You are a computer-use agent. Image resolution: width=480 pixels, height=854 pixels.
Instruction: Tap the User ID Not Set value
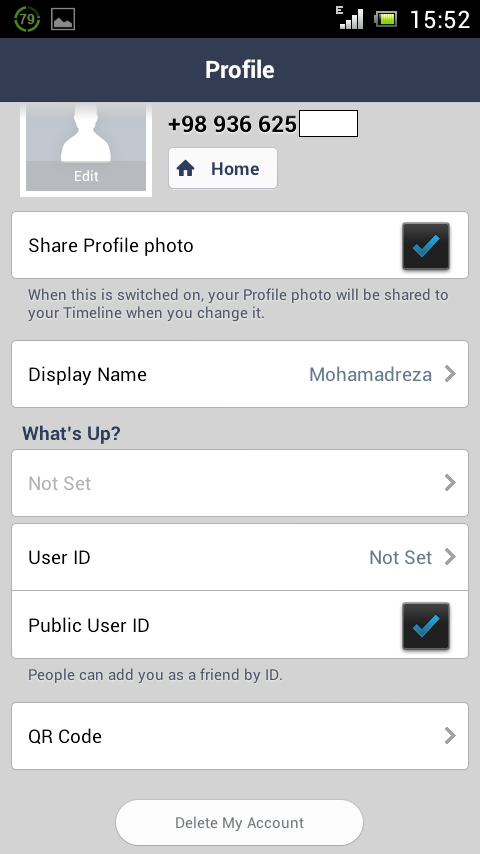click(x=400, y=557)
